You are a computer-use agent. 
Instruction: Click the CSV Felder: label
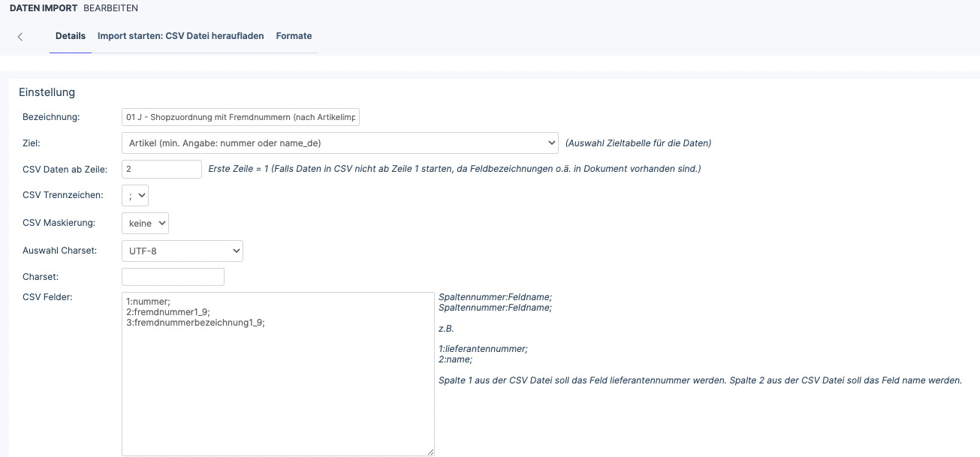click(46, 297)
